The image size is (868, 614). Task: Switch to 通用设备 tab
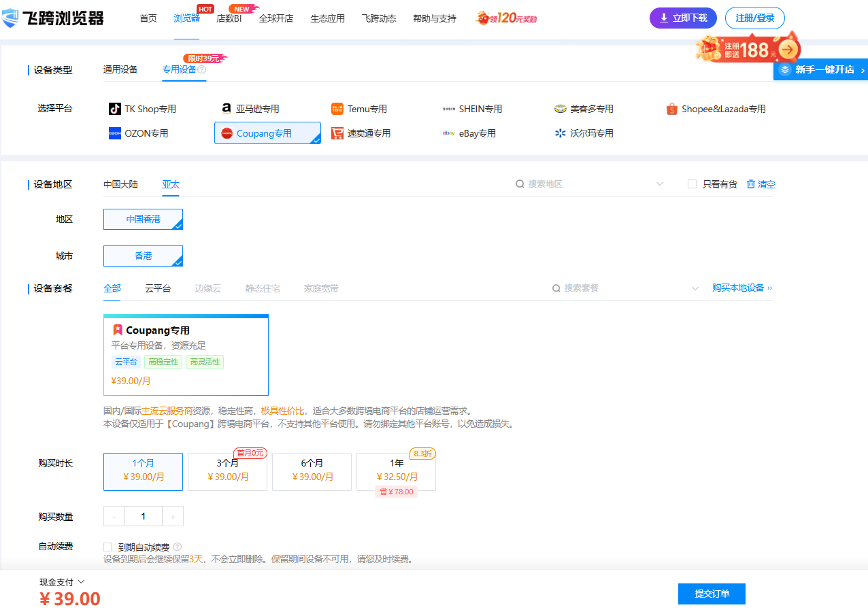point(120,69)
